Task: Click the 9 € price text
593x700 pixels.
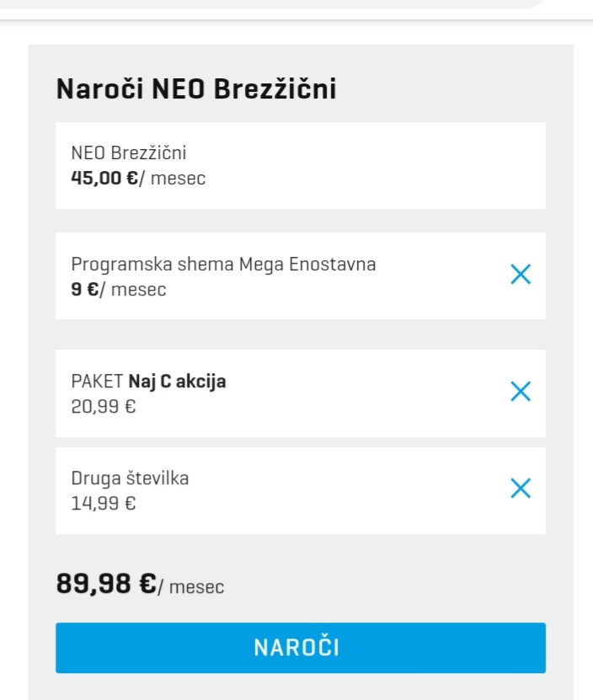Action: 85,289
